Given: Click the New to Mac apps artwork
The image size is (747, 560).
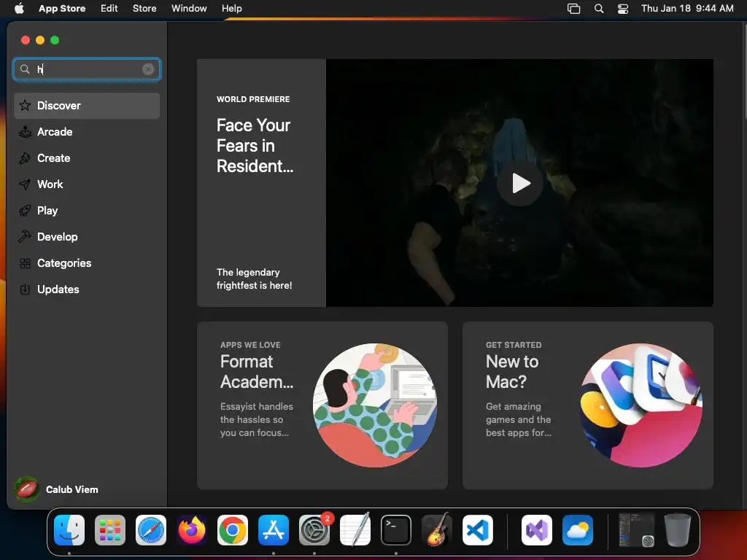Looking at the screenshot, I should (x=640, y=405).
